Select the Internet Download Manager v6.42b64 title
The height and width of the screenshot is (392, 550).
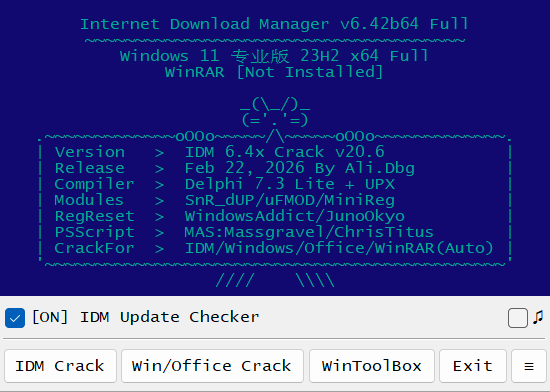point(274,24)
